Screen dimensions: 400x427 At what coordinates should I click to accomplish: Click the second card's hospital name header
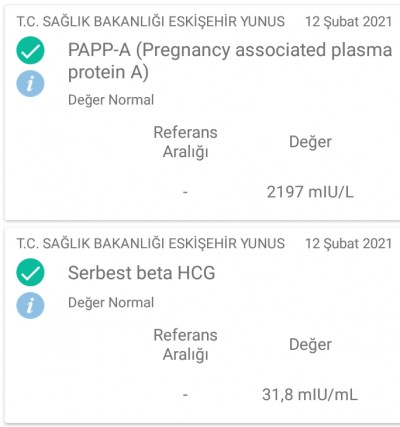click(151, 243)
